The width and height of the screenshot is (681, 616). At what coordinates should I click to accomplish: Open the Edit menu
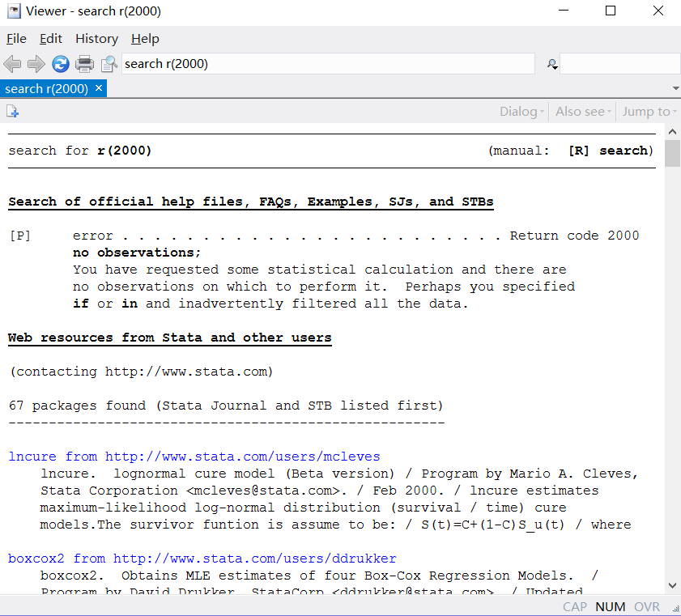pos(51,39)
